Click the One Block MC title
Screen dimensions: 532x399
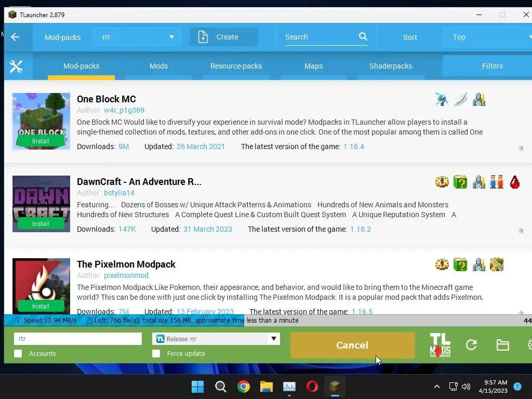tap(107, 99)
